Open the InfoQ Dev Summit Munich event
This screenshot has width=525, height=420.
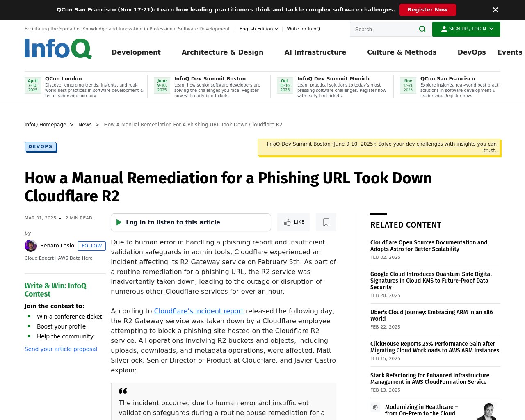pos(333,78)
